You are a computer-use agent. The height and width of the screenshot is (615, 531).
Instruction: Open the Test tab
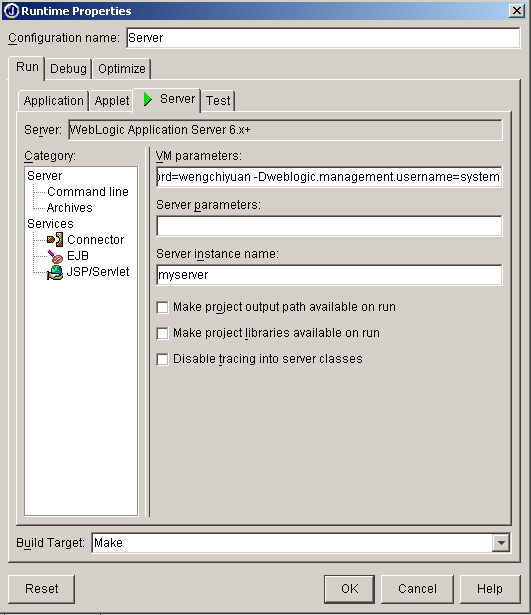pos(218,101)
